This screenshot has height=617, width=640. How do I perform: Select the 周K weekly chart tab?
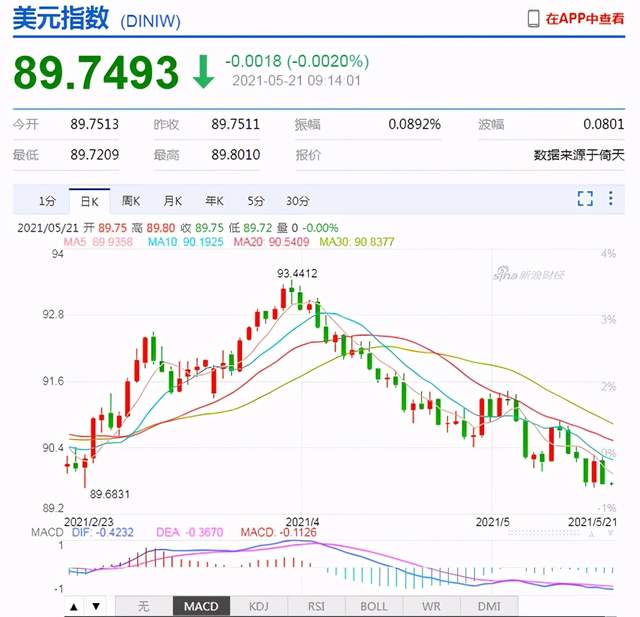tap(131, 200)
